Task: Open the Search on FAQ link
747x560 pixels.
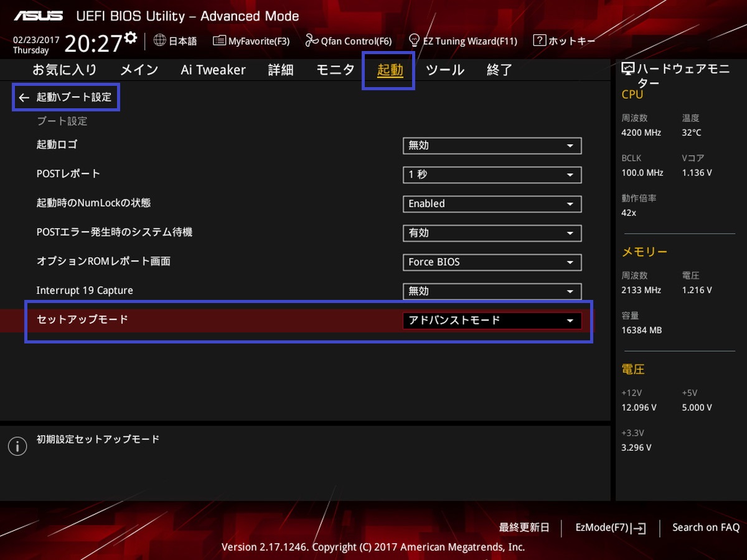Action: (x=706, y=528)
